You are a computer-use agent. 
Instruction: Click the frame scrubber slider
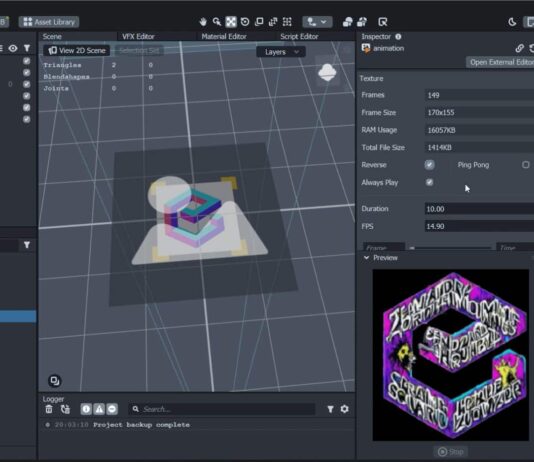[450, 248]
